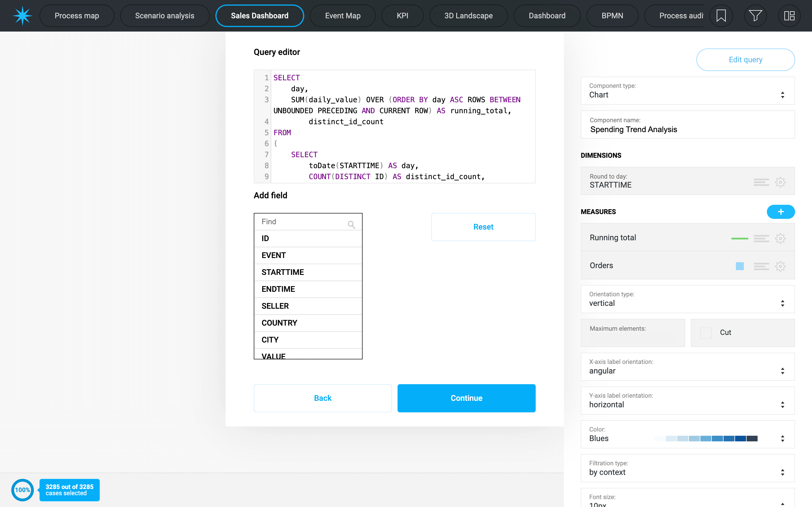812x507 pixels.
Task: Click drag handle lines for Orders measure
Action: 761,266
